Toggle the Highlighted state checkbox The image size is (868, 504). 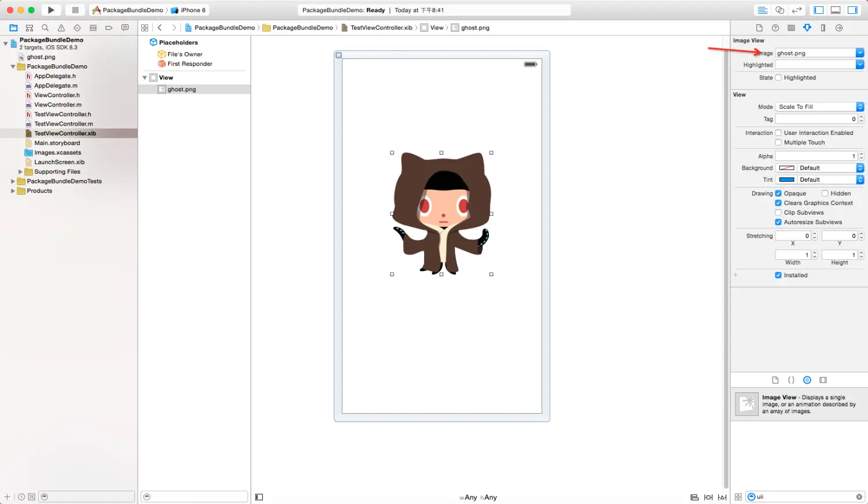click(x=778, y=78)
